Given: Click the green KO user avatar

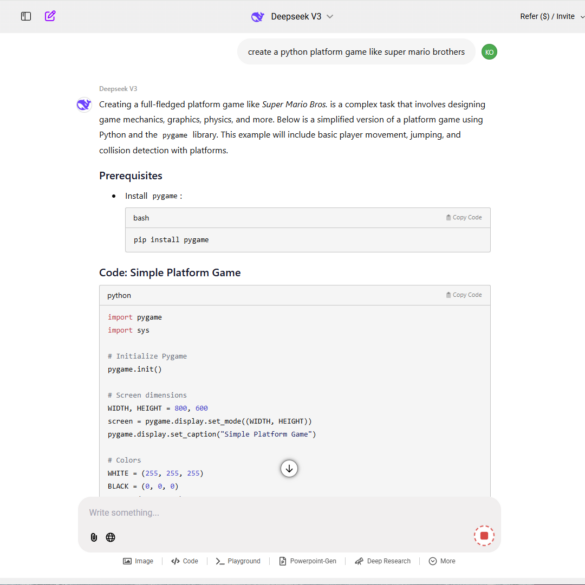Looking at the screenshot, I should pos(489,52).
